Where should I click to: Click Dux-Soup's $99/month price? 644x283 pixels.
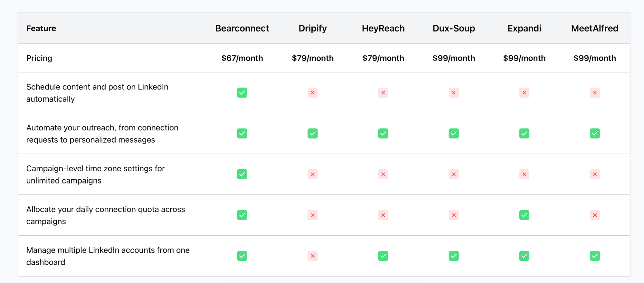coord(454,58)
